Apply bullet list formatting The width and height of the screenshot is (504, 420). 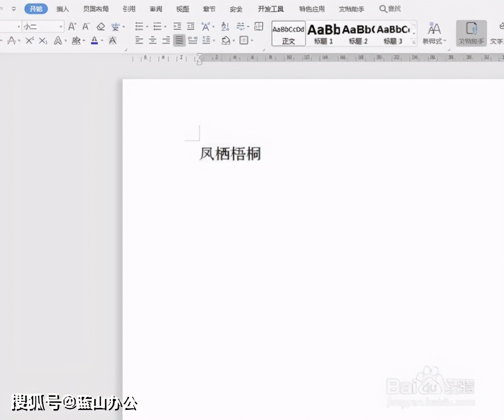click(x=139, y=26)
